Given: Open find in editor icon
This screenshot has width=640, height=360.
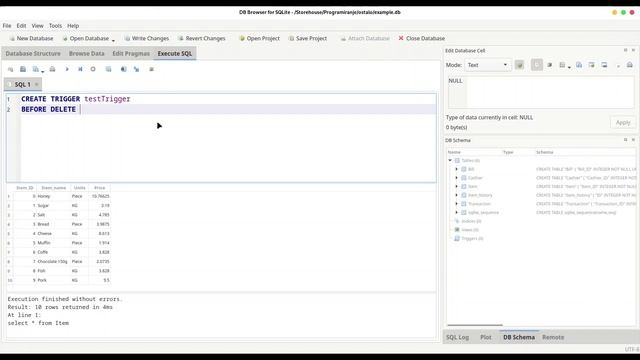Looking at the screenshot, I should tap(123, 69).
